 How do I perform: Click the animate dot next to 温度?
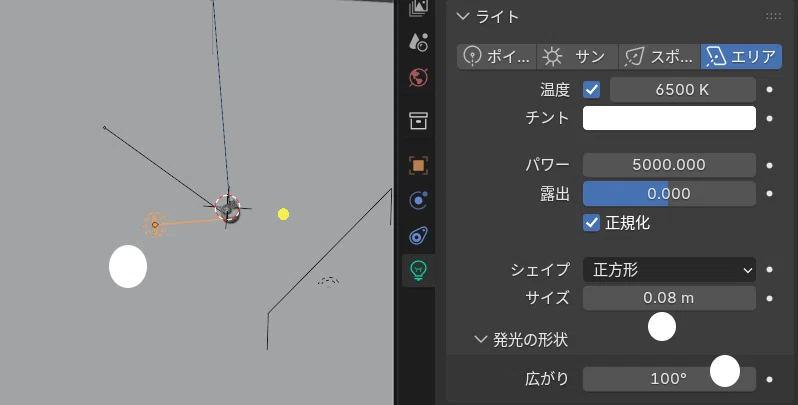(x=770, y=90)
